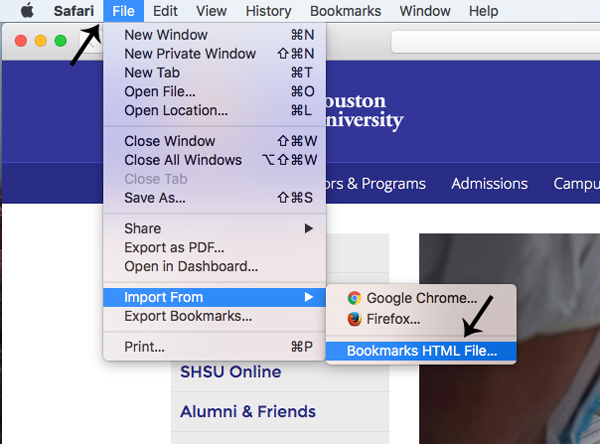This screenshot has width=600, height=444.
Task: Choose Print... menu item
Action: 214,347
